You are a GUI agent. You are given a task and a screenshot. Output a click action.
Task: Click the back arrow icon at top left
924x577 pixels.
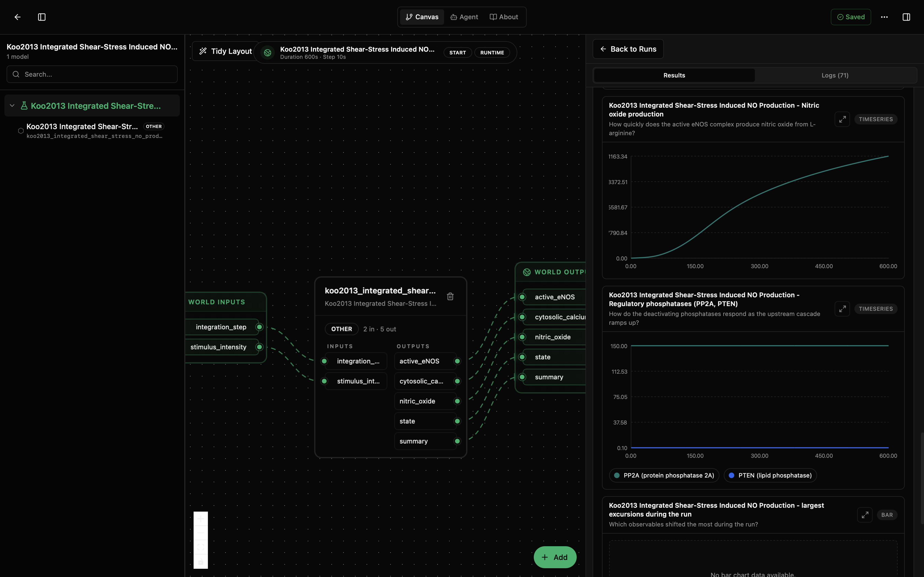tap(18, 17)
